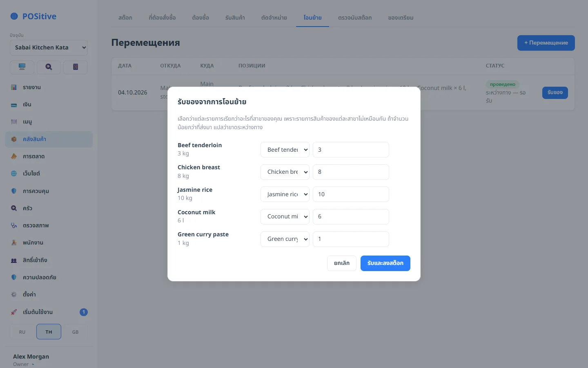Click the การควบคุม shield icon
The width and height of the screenshot is (588, 368).
pyautogui.click(x=14, y=191)
